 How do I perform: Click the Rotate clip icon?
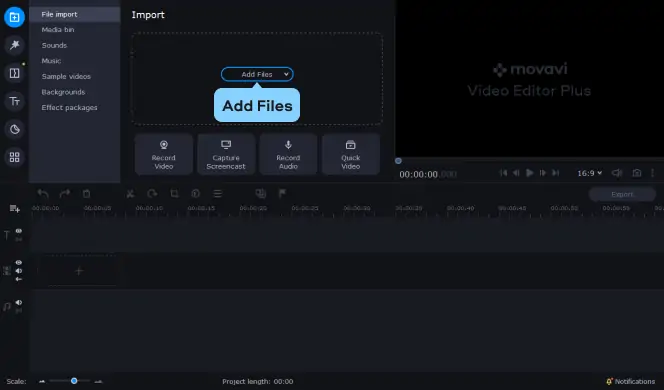(152, 194)
